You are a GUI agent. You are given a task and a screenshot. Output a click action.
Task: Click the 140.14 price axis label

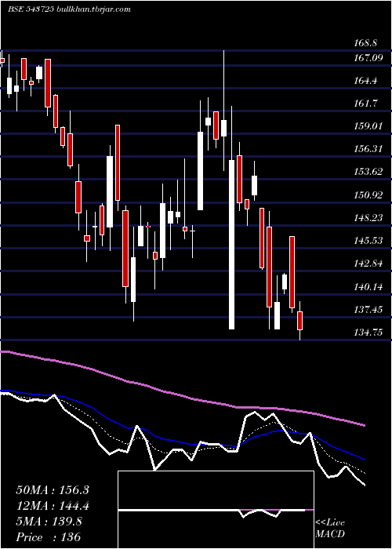[x=368, y=287]
